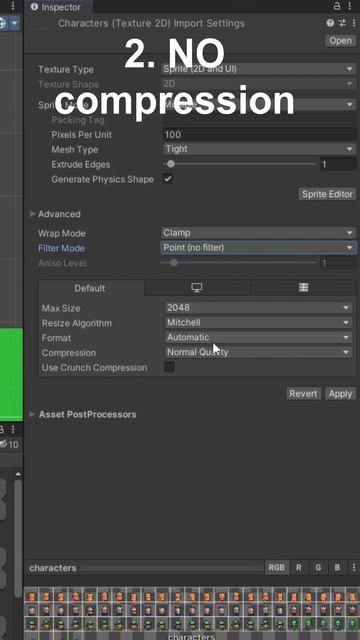The image size is (360, 640).
Task: Show only green channel in preview
Action: coord(318,568)
